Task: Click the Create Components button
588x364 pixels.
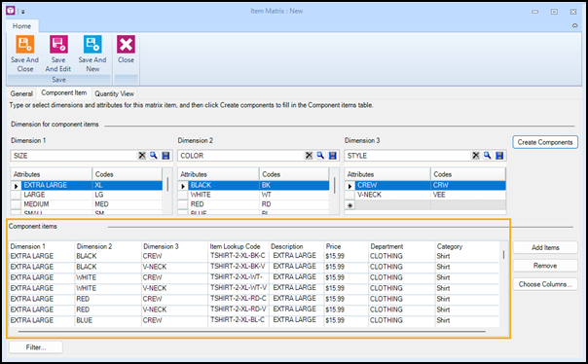Action: [545, 142]
